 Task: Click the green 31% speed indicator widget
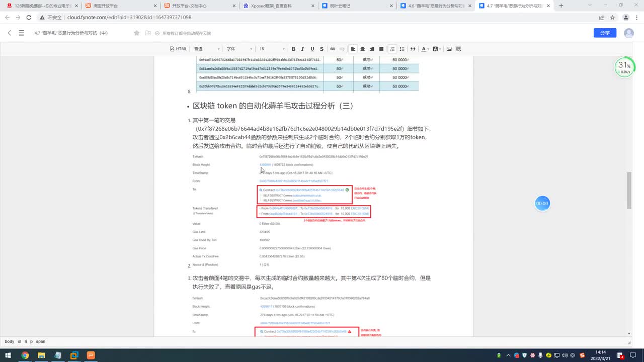click(624, 68)
